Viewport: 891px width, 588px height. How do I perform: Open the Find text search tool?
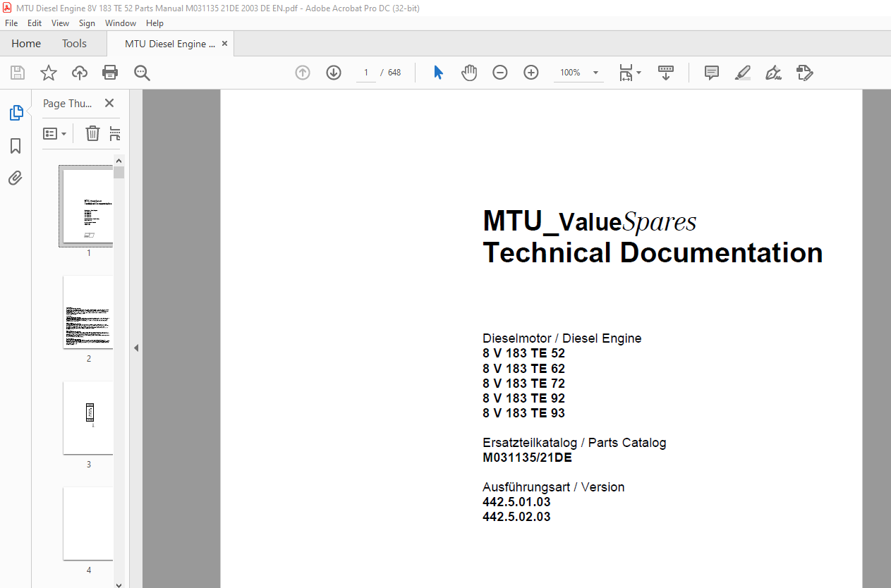click(142, 73)
